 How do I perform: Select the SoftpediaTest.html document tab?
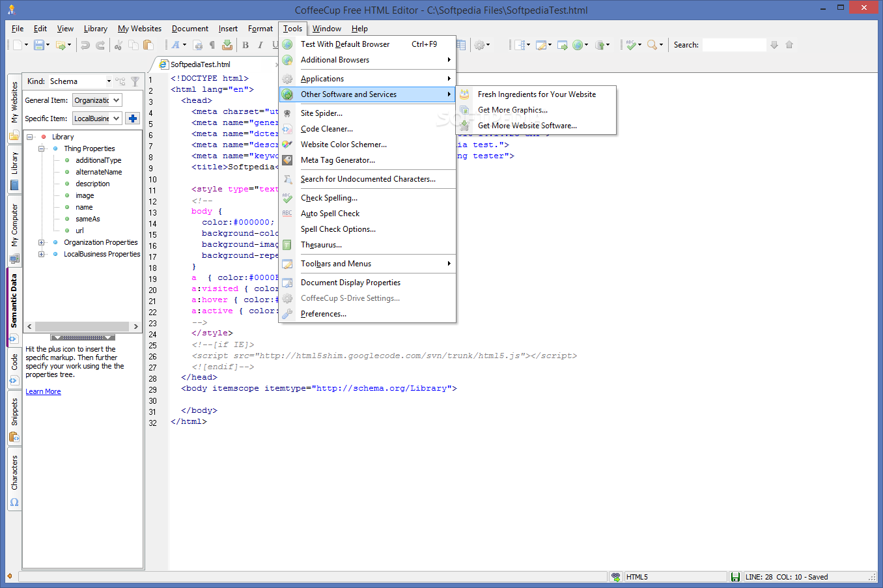pyautogui.click(x=200, y=64)
